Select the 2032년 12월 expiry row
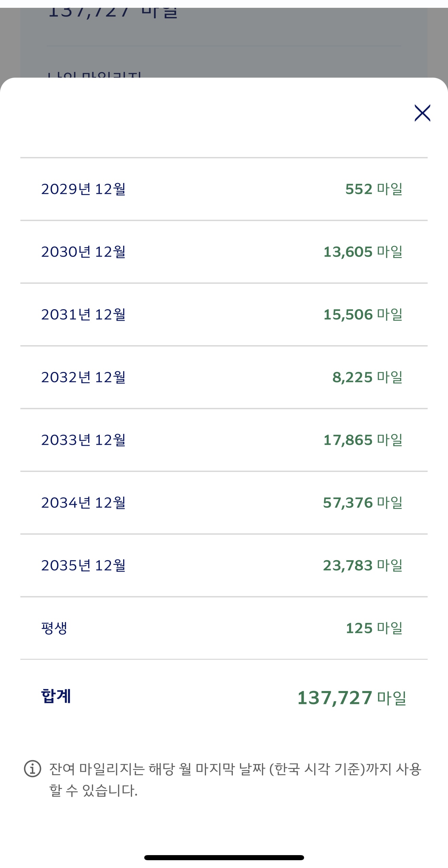The width and height of the screenshot is (448, 868). (x=83, y=377)
